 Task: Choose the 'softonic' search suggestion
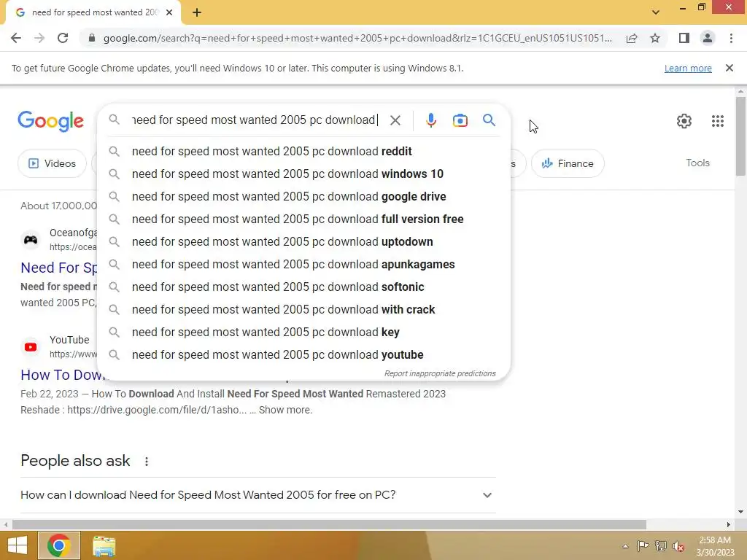(x=303, y=287)
